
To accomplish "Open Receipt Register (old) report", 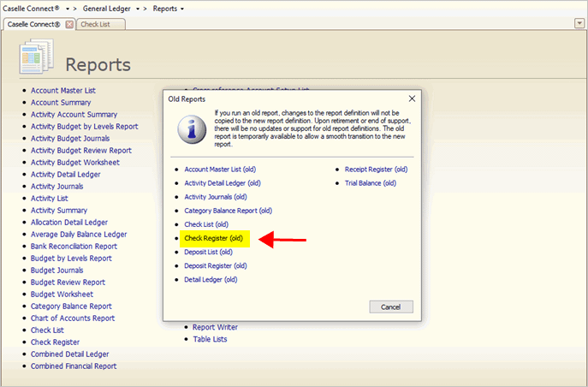I will (x=376, y=170).
